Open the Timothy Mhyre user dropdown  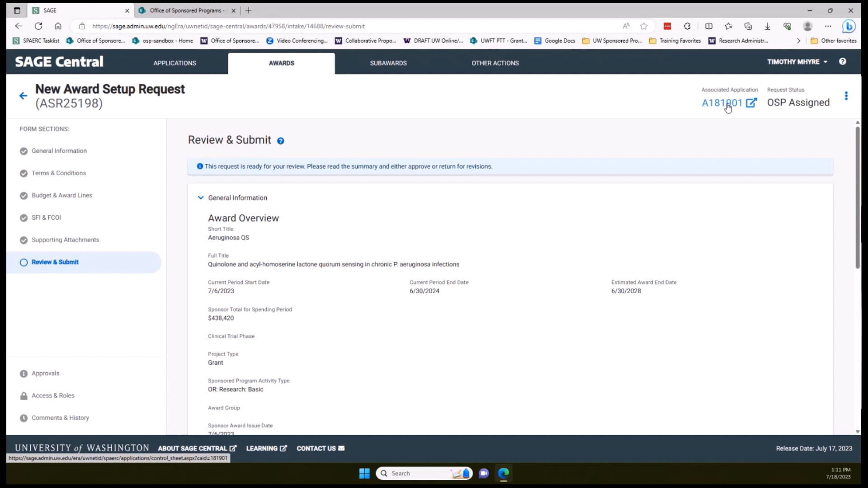point(797,61)
